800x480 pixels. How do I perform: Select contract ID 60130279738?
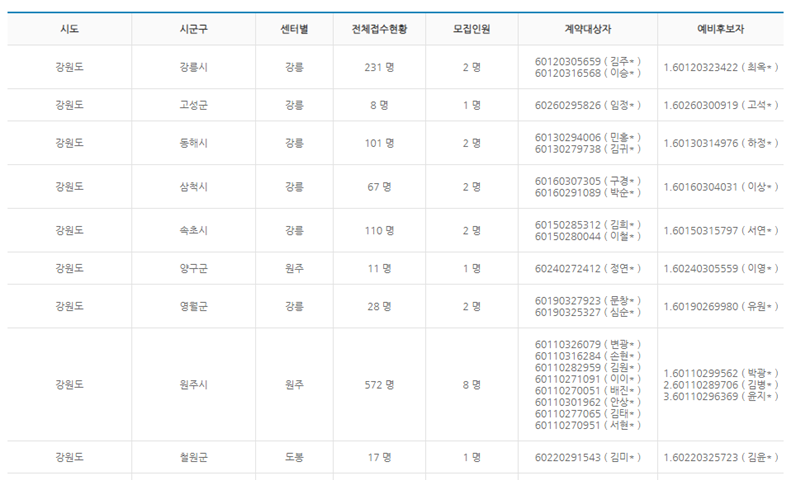pyautogui.click(x=568, y=149)
